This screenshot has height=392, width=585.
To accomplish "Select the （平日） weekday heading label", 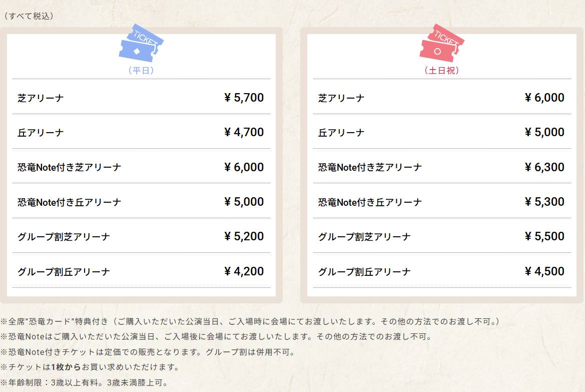I will click(141, 71).
